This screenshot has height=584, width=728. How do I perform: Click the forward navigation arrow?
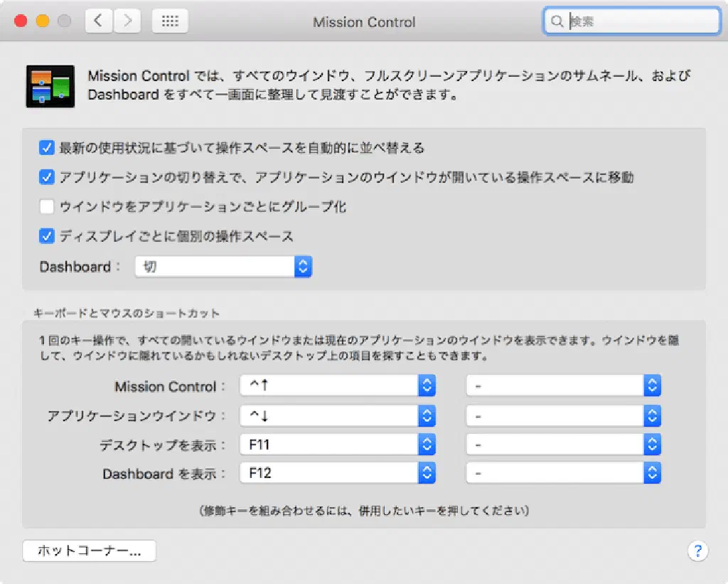(127, 21)
